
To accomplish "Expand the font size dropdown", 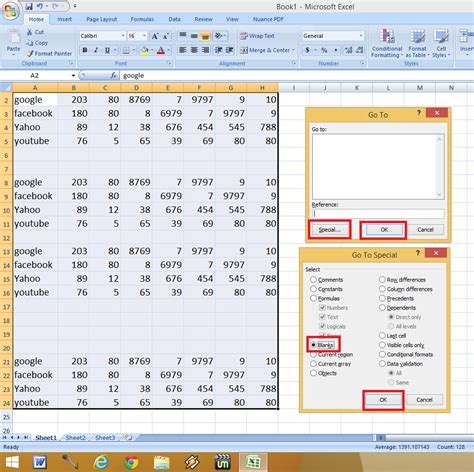I will [144, 36].
